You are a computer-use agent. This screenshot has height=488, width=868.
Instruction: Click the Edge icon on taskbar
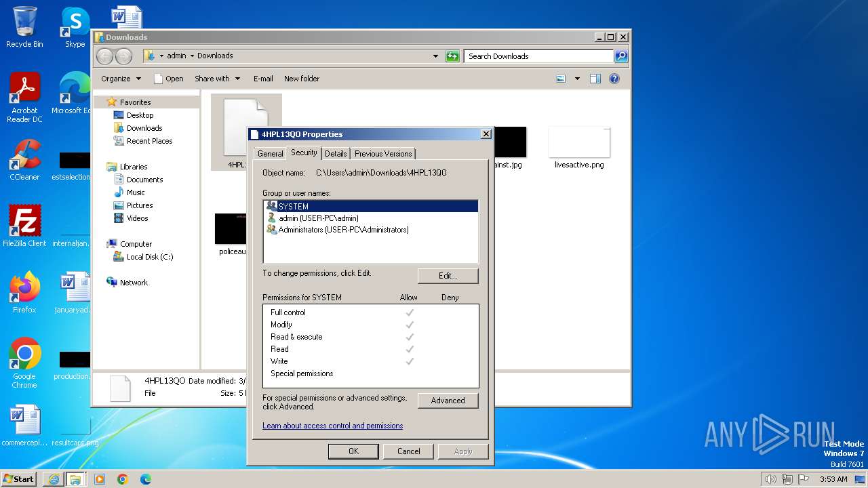point(146,479)
